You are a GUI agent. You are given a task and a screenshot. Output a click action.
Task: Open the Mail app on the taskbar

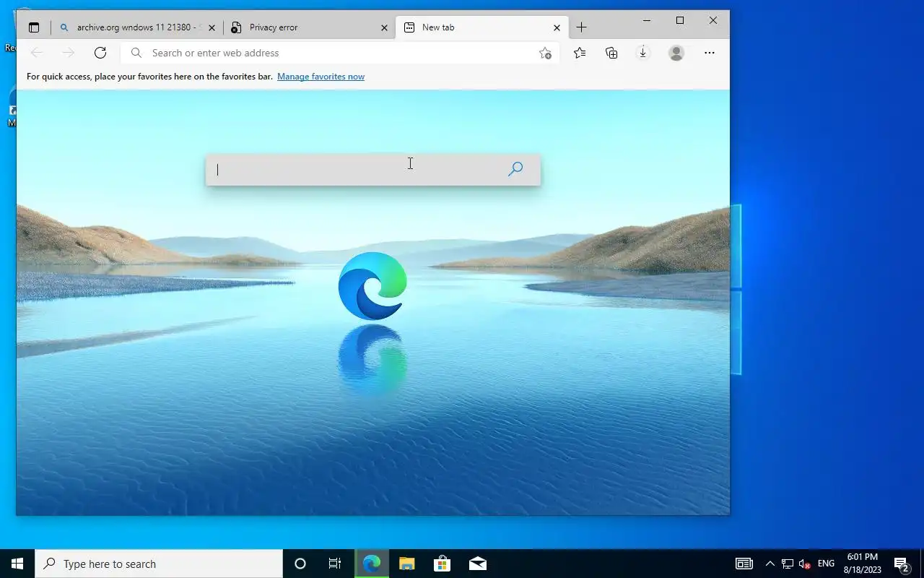(477, 564)
